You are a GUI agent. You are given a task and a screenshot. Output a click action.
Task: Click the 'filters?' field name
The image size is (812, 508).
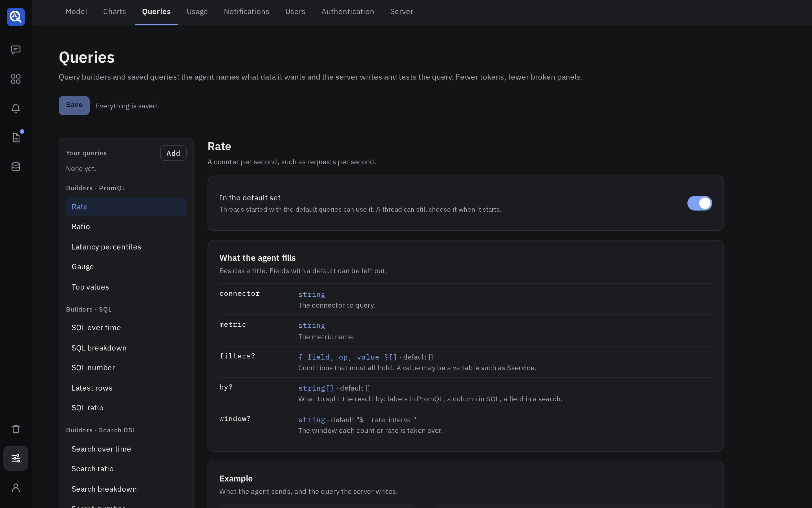pyautogui.click(x=237, y=356)
